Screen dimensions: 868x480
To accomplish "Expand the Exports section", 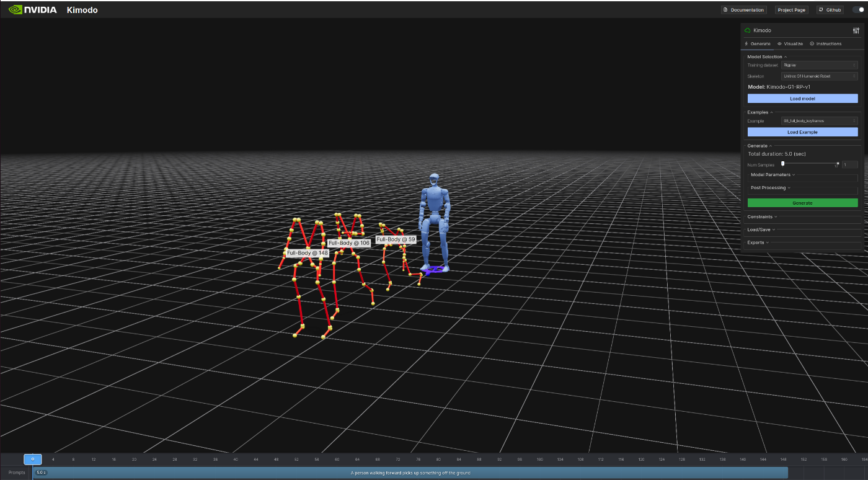I will [758, 242].
